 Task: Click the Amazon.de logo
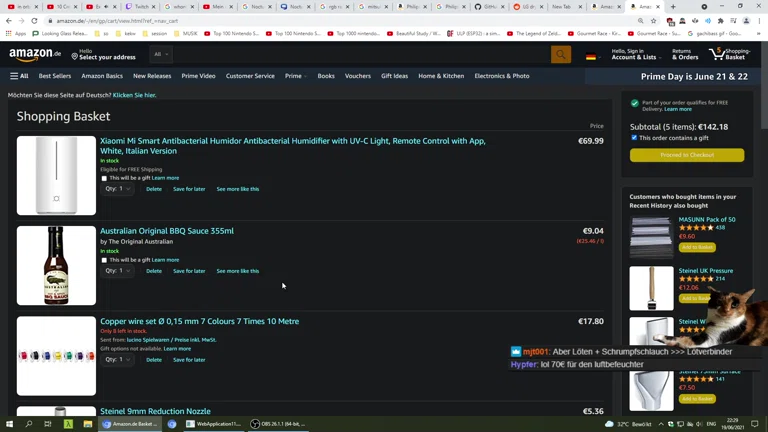(x=34, y=54)
